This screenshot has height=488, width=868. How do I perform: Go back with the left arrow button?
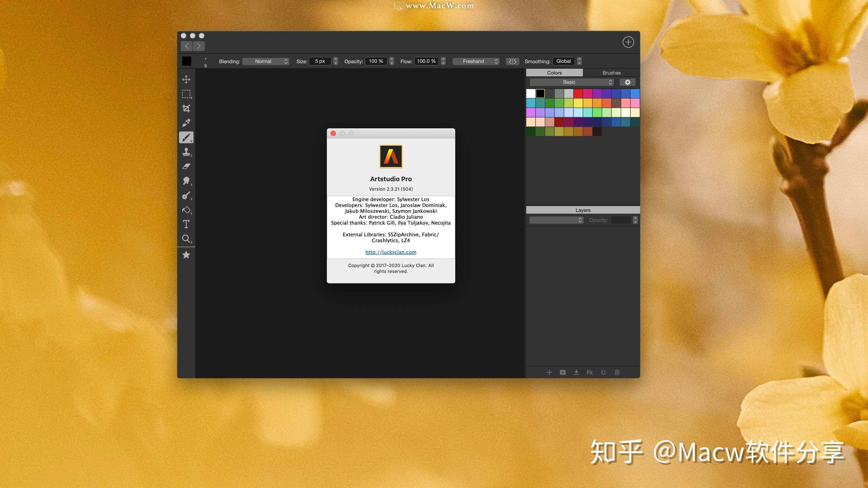coord(187,46)
